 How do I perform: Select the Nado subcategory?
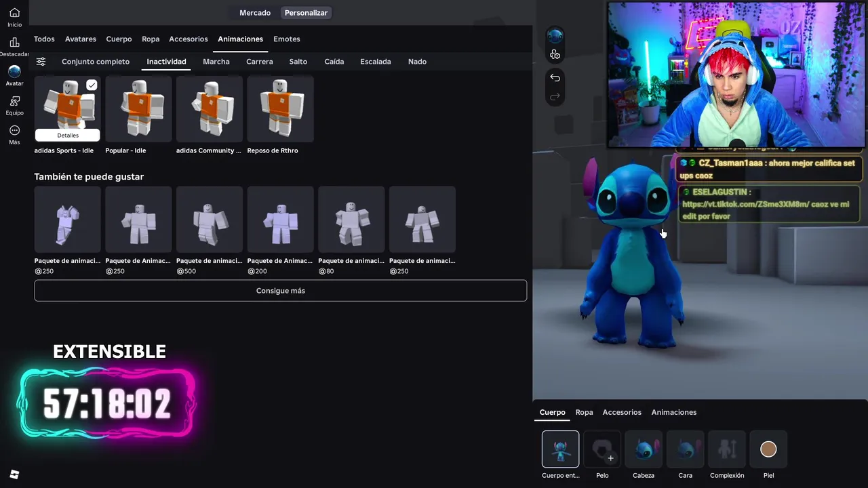(417, 62)
